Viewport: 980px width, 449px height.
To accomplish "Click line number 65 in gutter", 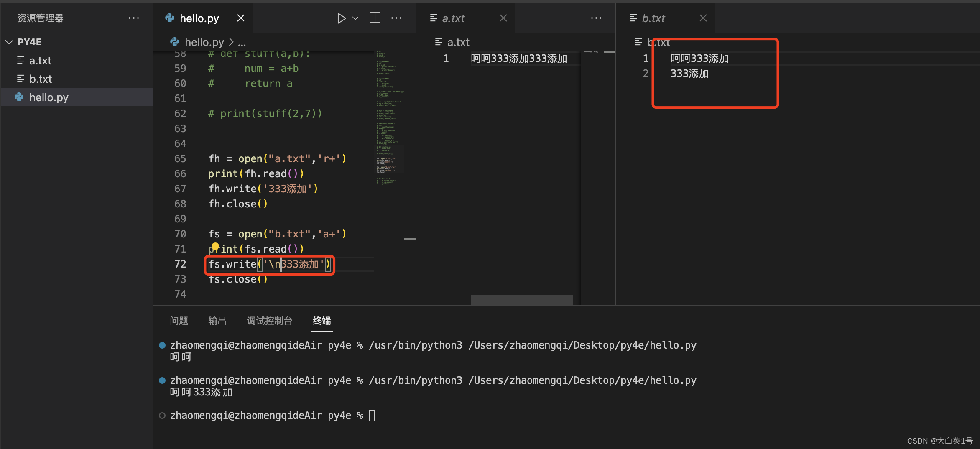I will pos(180,159).
